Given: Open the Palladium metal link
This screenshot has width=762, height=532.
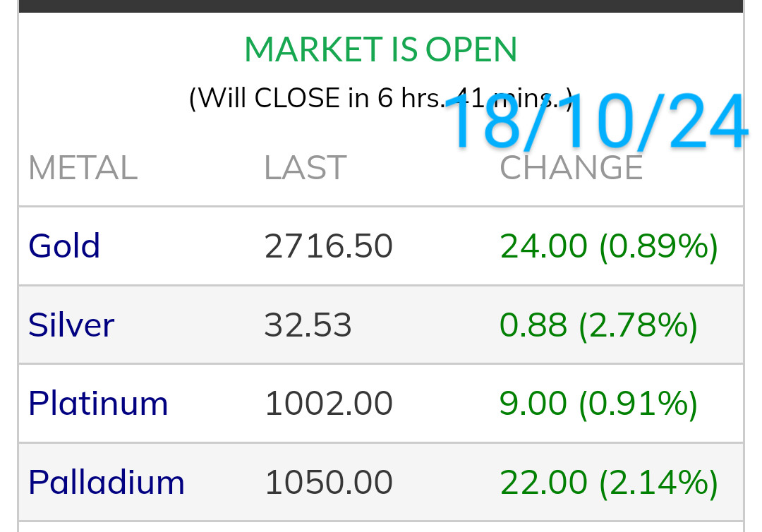Looking at the screenshot, I should point(107,483).
